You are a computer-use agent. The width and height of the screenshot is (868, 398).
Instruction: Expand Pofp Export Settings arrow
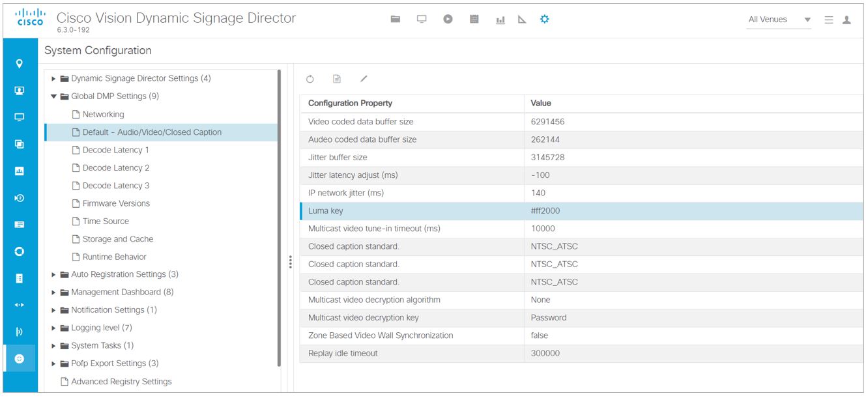[54, 363]
